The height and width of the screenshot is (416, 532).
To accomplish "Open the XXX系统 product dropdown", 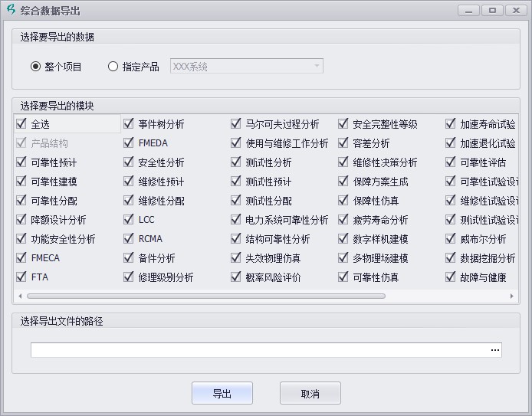I will (x=246, y=67).
